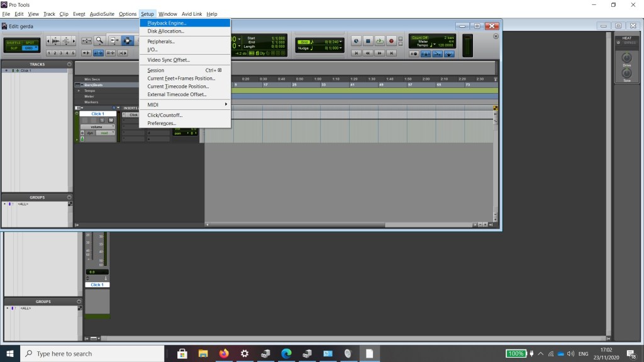Screen dimensions: 644x362
Task: Select the Zoomer magnifier tool
Action: [99, 41]
